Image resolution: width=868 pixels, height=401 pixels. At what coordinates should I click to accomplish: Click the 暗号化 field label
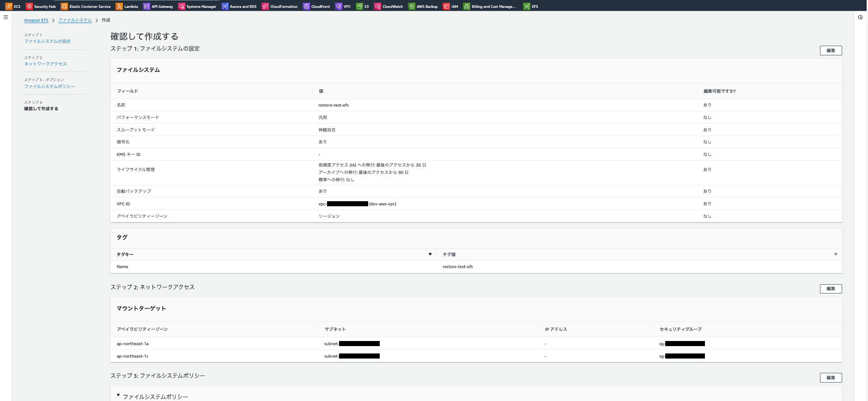pyautogui.click(x=123, y=142)
